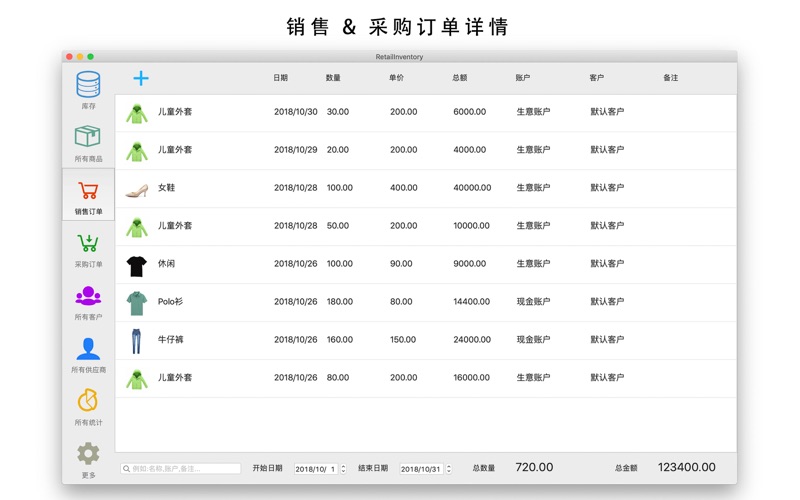The width and height of the screenshot is (800, 500).
Task: Sort by the 账户 column header
Action: click(523, 78)
